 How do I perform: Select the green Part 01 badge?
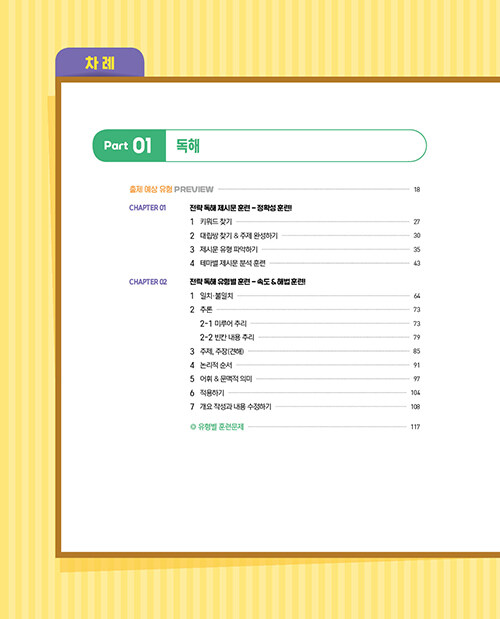tap(129, 146)
